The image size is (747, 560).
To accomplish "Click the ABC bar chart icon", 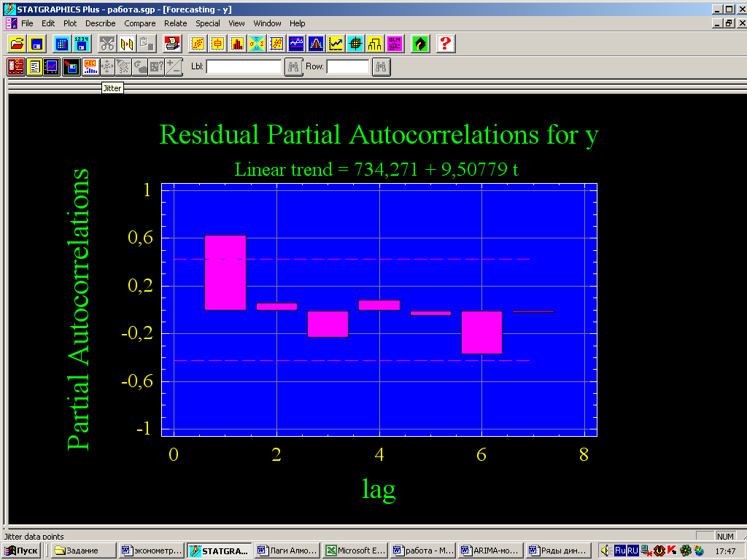I will click(x=90, y=66).
